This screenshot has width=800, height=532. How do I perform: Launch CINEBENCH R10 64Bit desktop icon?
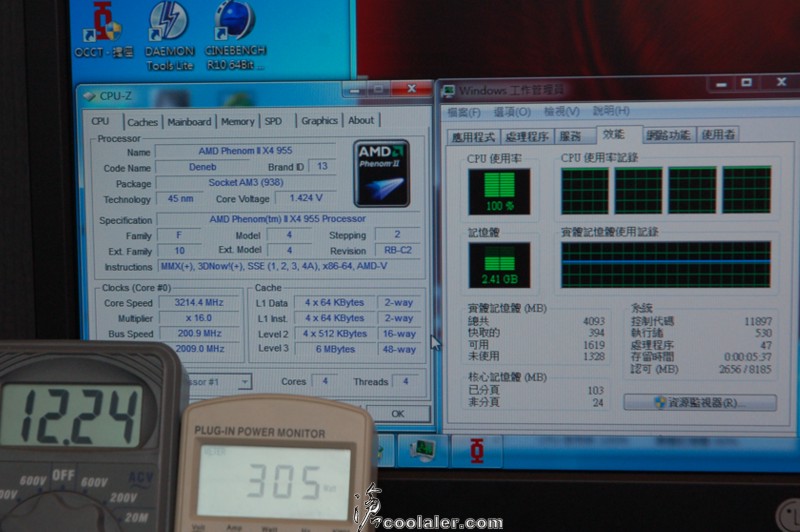point(235,35)
